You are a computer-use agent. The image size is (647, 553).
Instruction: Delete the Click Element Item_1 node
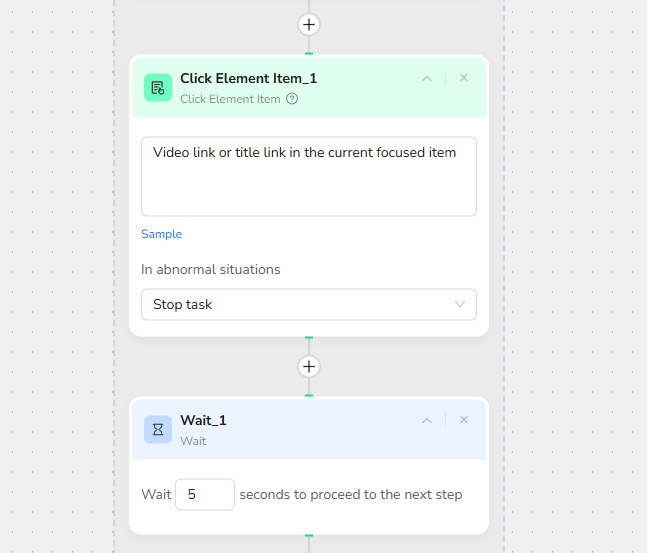pyautogui.click(x=464, y=78)
